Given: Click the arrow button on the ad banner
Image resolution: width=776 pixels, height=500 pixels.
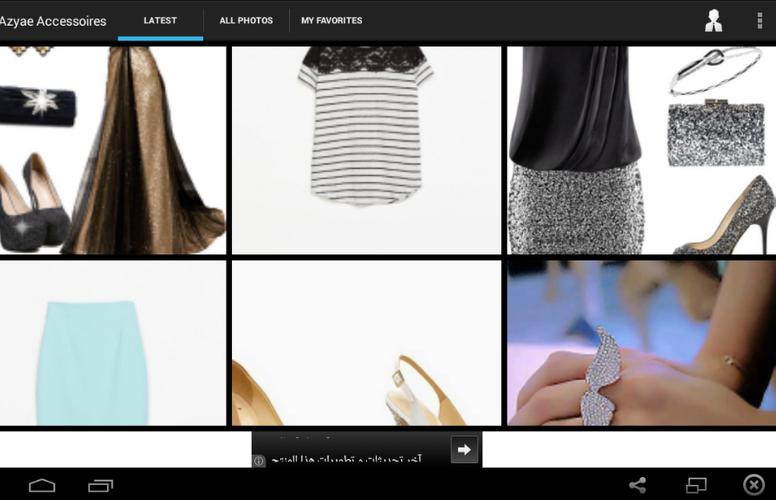Looking at the screenshot, I should (464, 450).
